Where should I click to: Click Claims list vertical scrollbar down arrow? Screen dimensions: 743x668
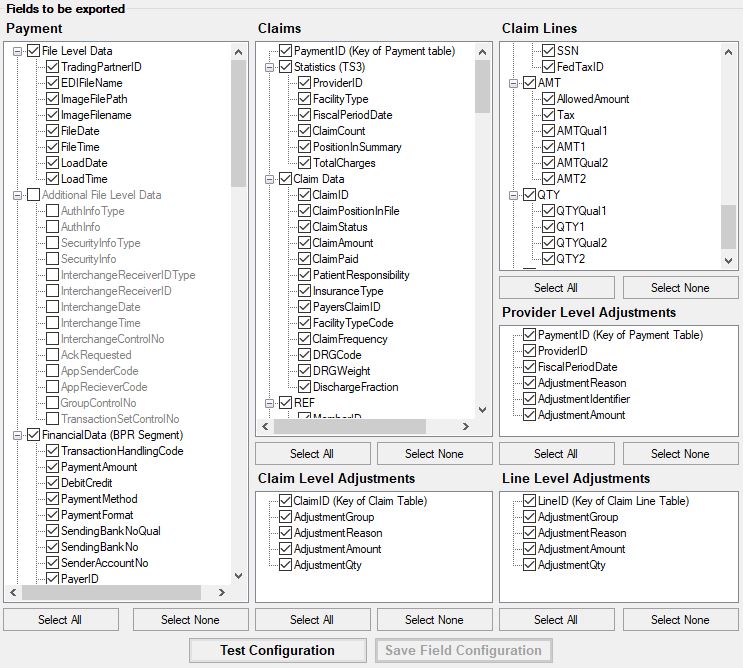click(483, 410)
